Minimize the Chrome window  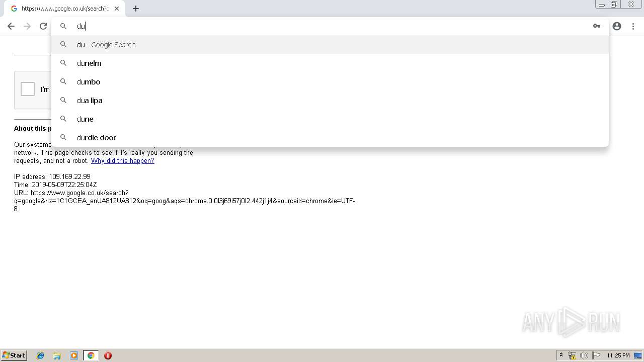[x=602, y=5]
